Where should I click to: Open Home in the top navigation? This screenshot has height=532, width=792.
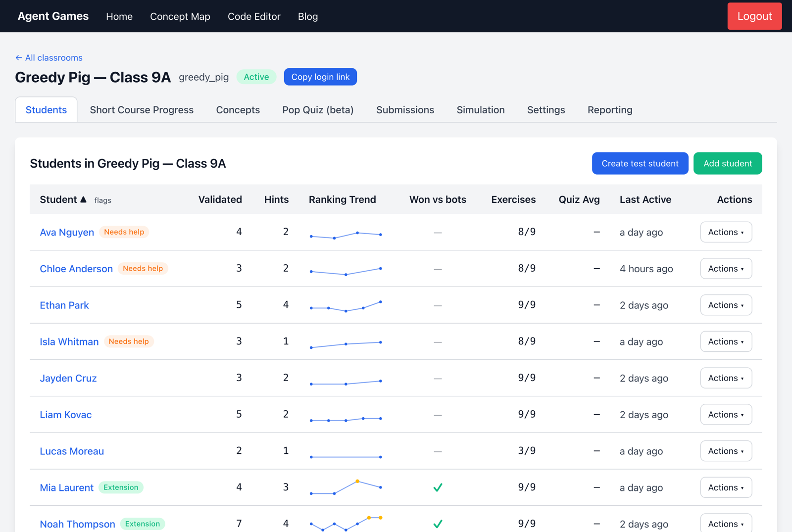pyautogui.click(x=119, y=16)
